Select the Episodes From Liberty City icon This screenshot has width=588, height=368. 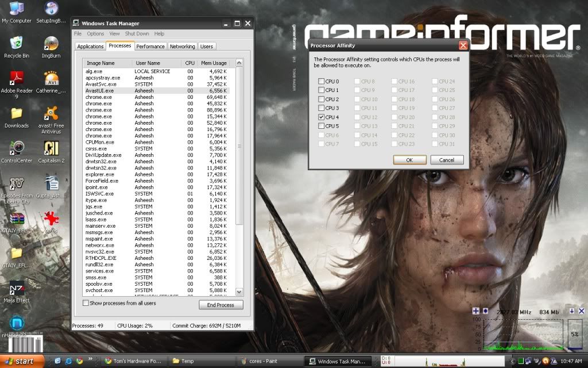click(x=17, y=191)
